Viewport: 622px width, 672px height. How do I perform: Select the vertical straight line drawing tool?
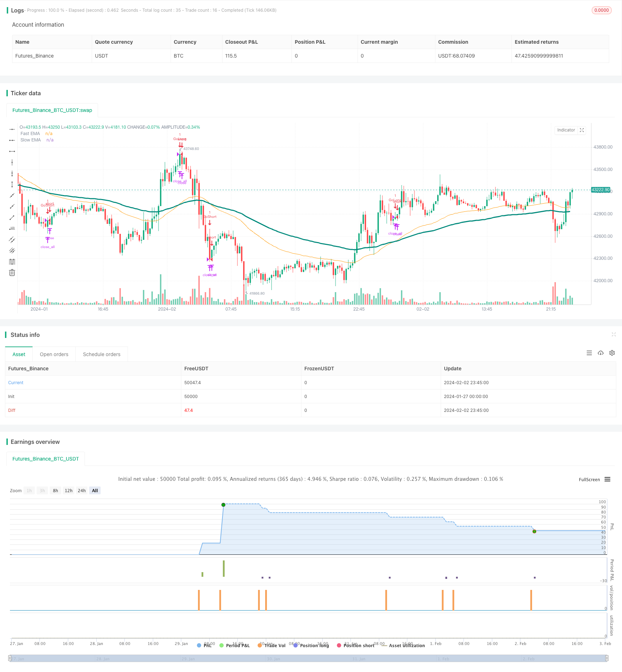click(12, 162)
